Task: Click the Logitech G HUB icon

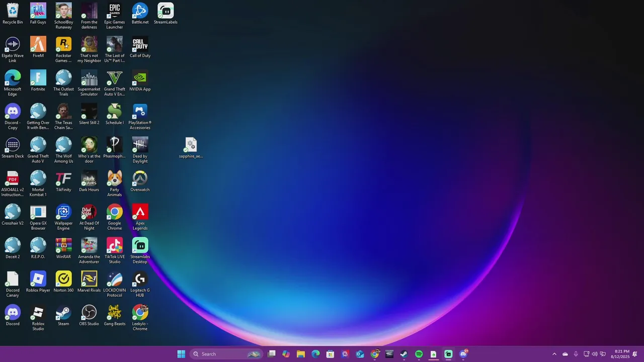Action: pyautogui.click(x=140, y=285)
